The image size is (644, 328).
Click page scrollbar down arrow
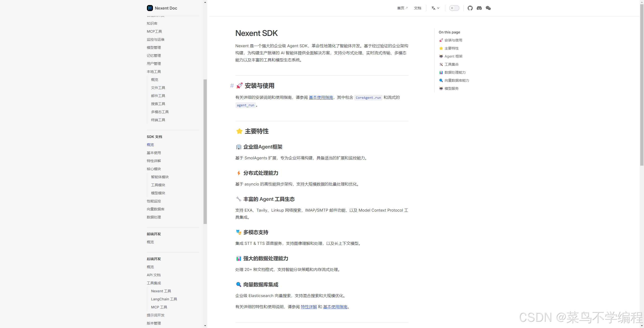click(642, 326)
